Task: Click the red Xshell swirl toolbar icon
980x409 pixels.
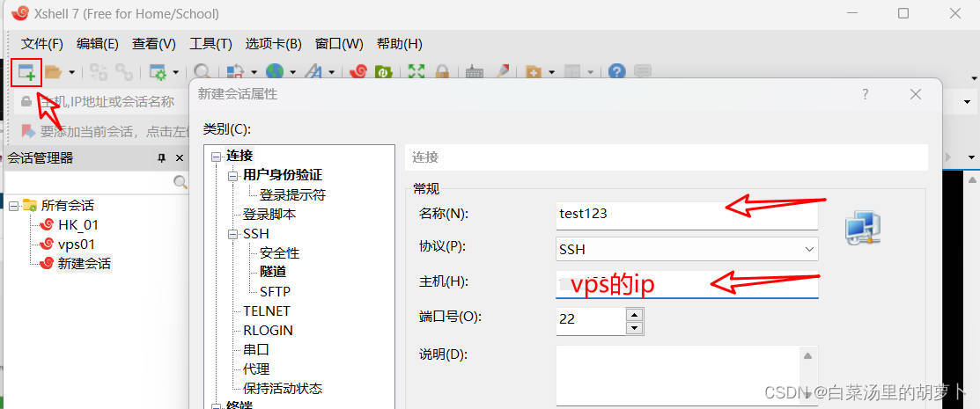Action: coord(358,72)
